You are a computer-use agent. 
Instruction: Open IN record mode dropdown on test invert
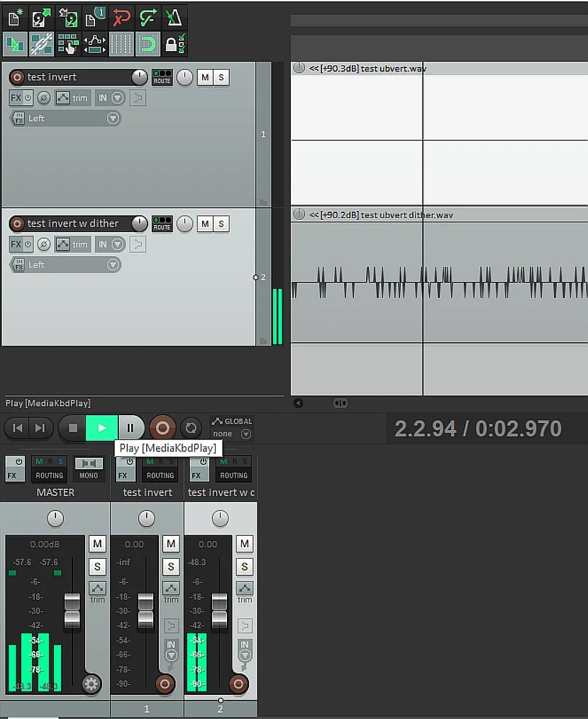click(111, 98)
